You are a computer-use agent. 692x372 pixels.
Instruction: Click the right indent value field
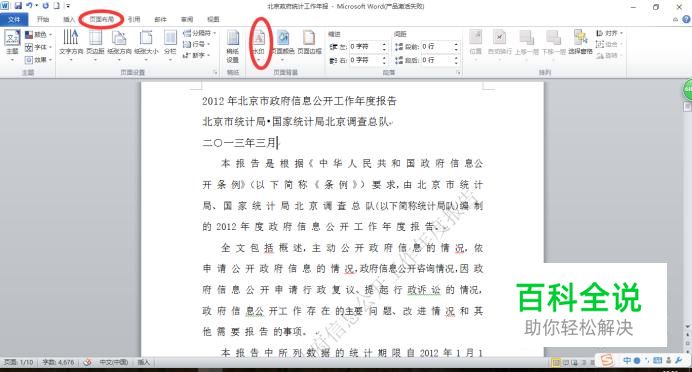(x=365, y=60)
